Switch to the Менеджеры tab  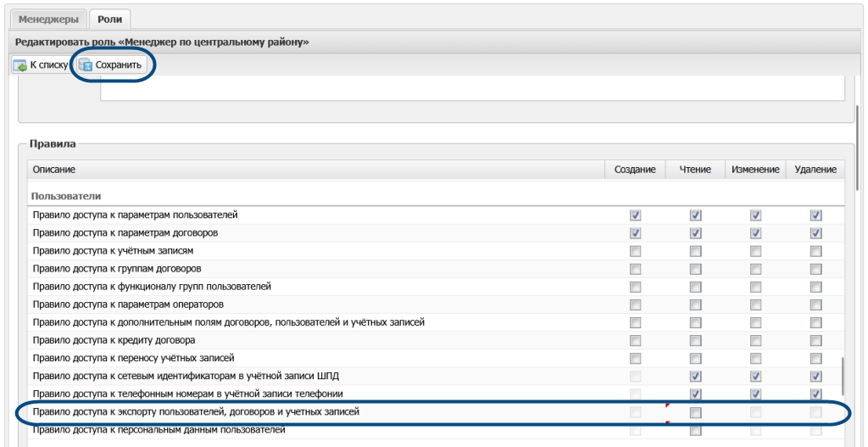click(47, 19)
